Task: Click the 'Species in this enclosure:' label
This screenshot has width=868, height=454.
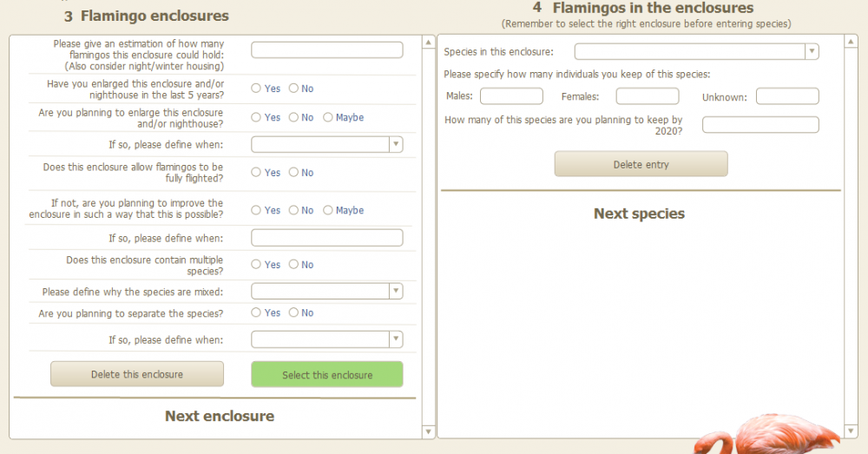Action: (498, 52)
